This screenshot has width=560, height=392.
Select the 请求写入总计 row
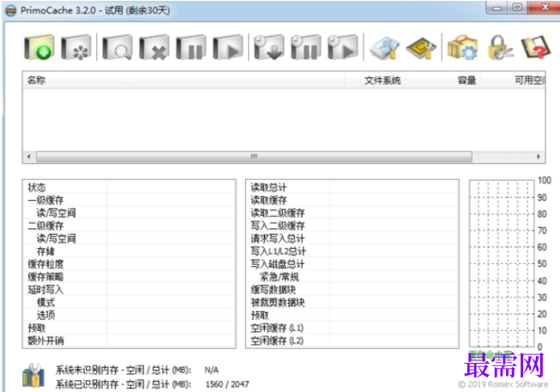tap(352, 238)
